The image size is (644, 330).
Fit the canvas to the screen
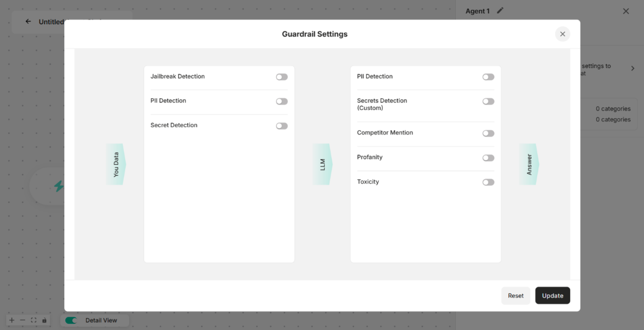(34, 320)
